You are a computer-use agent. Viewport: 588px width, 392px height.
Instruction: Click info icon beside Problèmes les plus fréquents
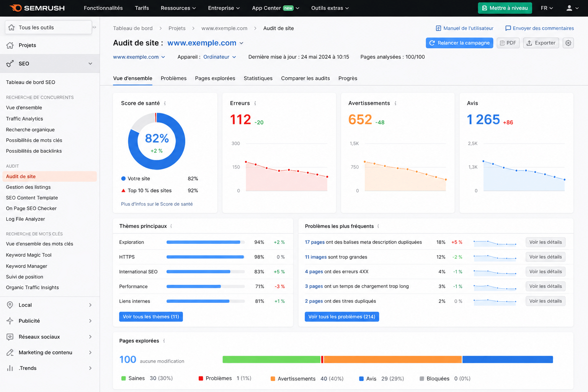378,226
